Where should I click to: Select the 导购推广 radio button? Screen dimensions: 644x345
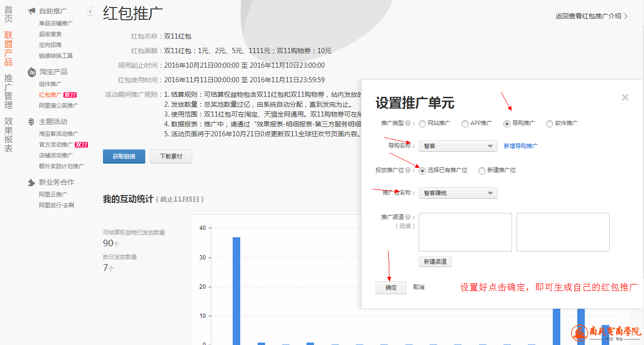(507, 124)
